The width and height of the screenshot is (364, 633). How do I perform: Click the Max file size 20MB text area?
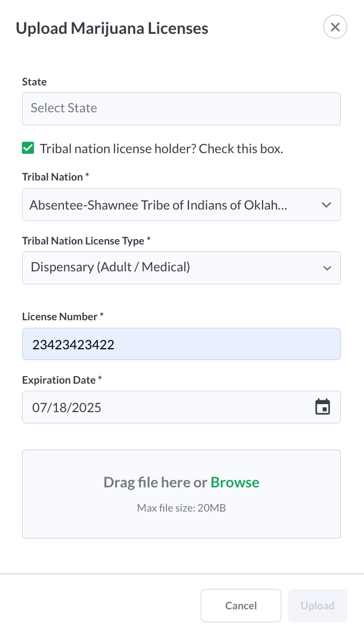[181, 508]
